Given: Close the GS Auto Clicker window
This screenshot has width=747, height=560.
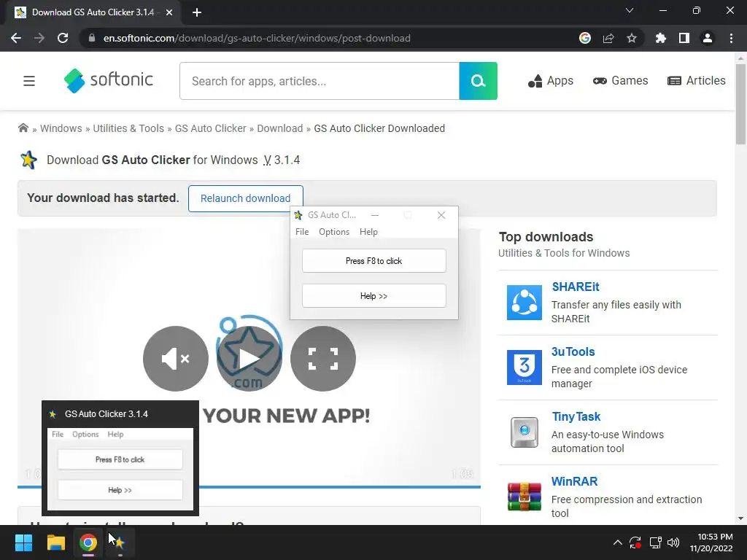Looking at the screenshot, I should coord(441,215).
